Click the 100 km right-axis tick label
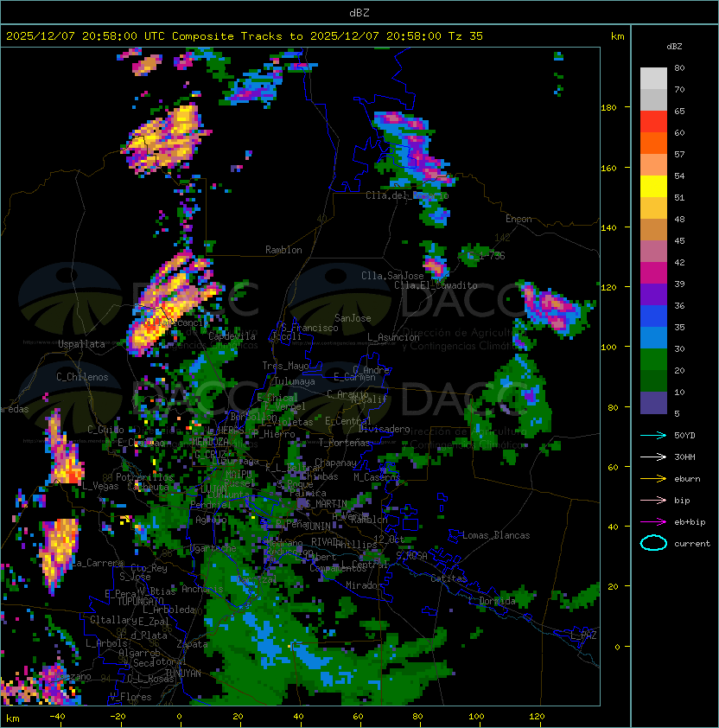Screen dimensions: 719x728 (608, 347)
